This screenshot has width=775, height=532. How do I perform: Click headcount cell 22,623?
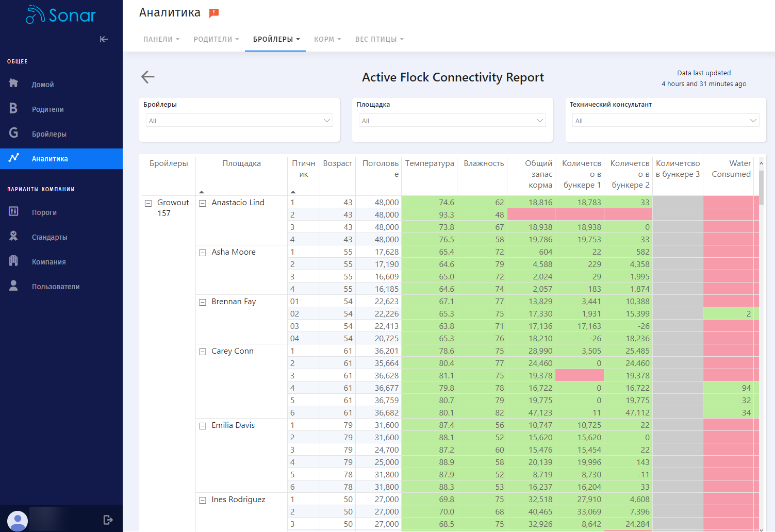pos(378,301)
